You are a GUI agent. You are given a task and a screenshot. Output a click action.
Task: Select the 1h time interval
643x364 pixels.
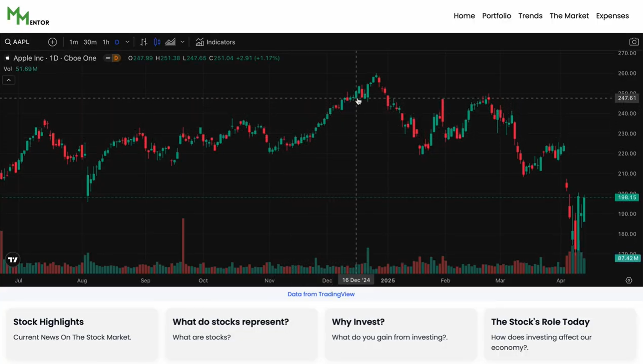click(106, 42)
